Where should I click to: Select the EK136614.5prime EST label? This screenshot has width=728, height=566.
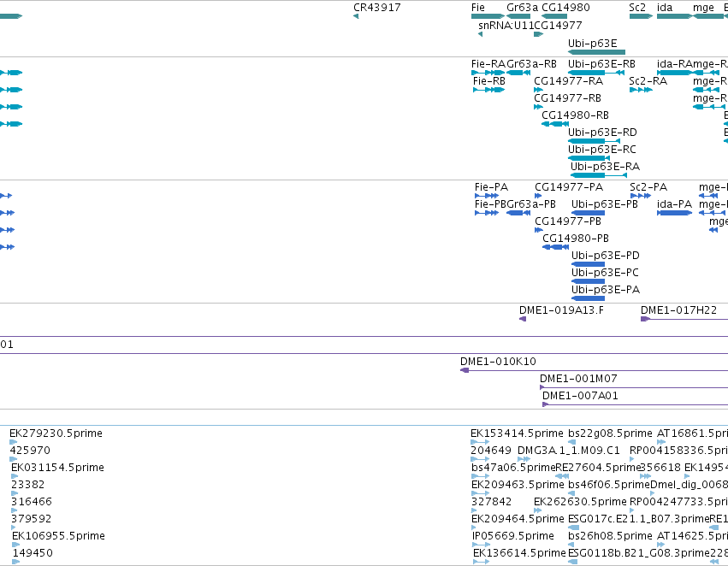519,553
